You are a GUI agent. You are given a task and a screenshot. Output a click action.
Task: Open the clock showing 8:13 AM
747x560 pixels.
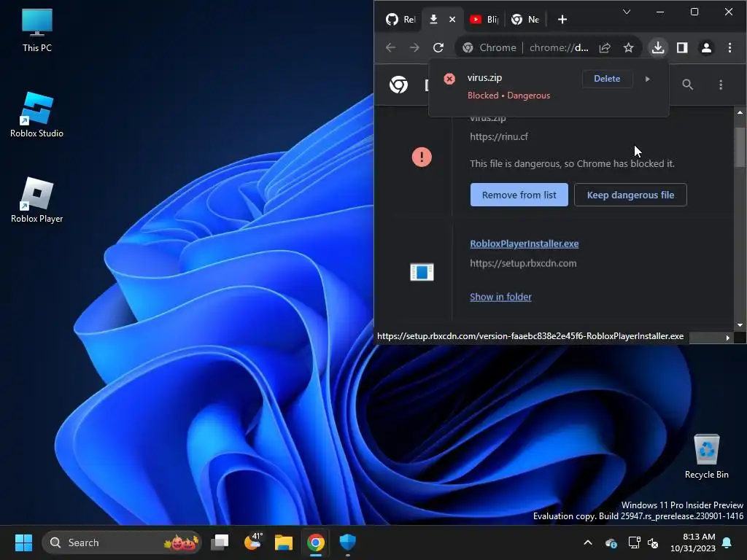point(693,542)
